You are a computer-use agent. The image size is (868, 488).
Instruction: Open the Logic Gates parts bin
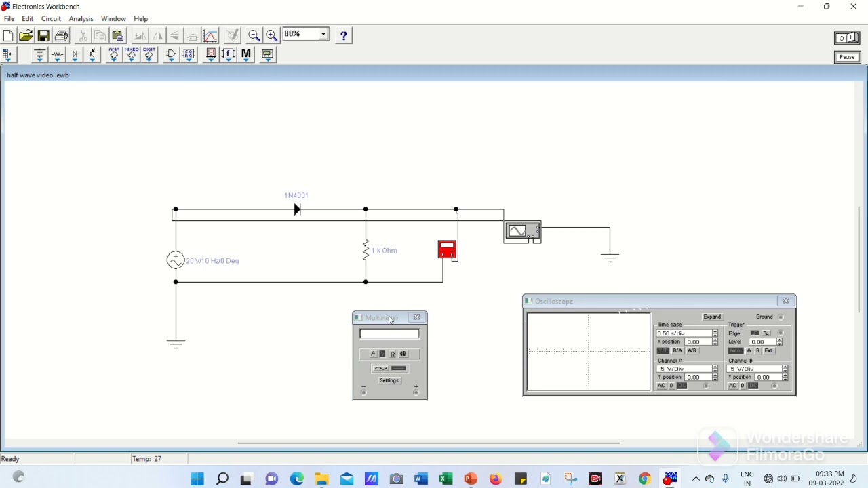pyautogui.click(x=171, y=55)
